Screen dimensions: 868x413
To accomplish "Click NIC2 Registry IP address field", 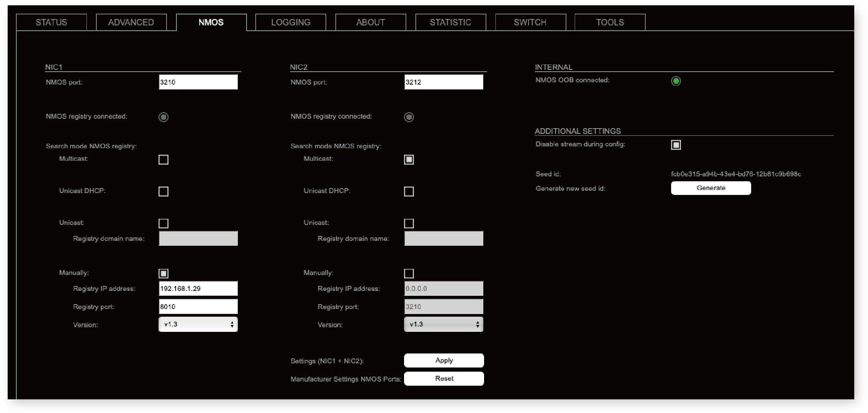I will (444, 289).
